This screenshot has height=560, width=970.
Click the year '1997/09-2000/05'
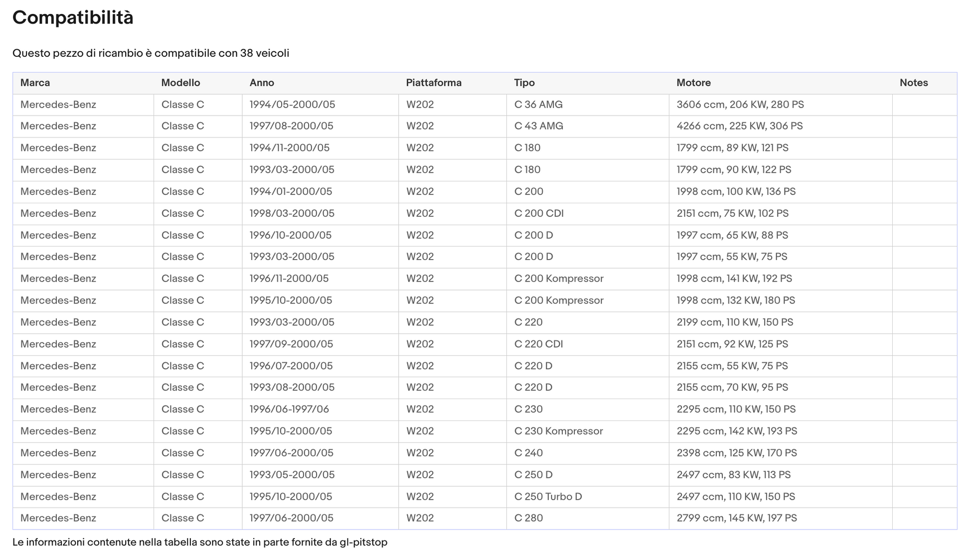pos(291,344)
